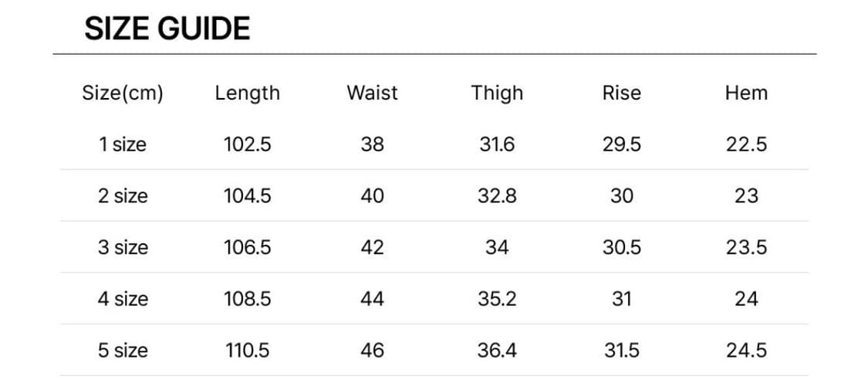Select the 1 size row label
The width and height of the screenshot is (868, 390).
click(x=122, y=144)
